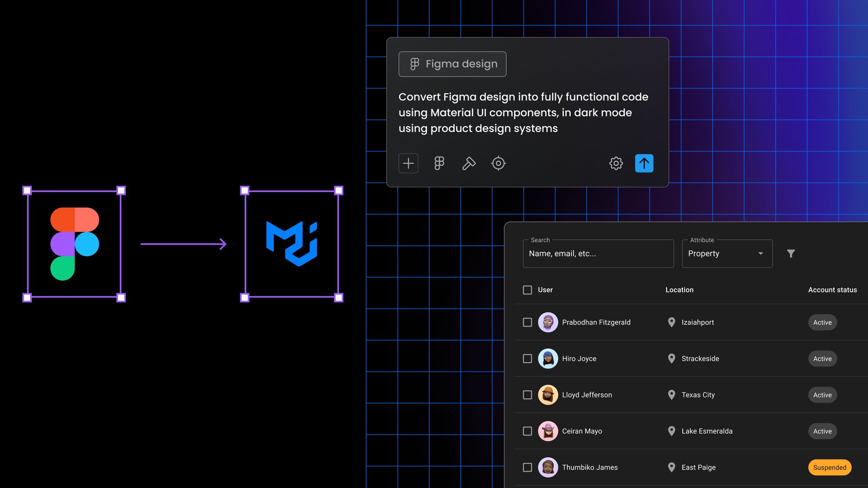Click the blue Material UI logo

point(292,244)
